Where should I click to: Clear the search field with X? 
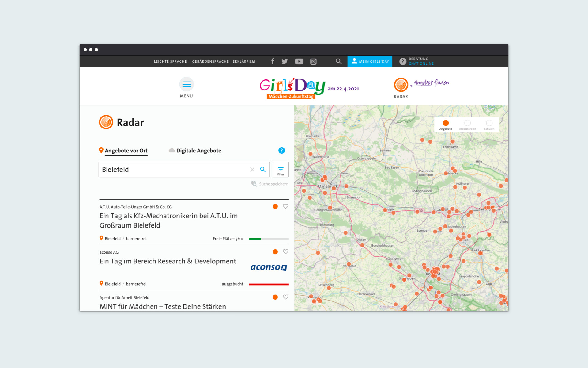[252, 170]
